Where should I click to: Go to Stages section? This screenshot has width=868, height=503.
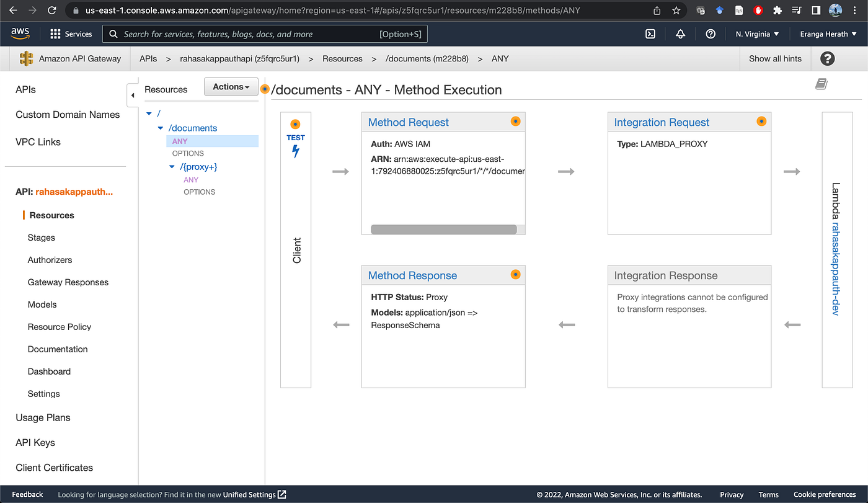(x=42, y=238)
